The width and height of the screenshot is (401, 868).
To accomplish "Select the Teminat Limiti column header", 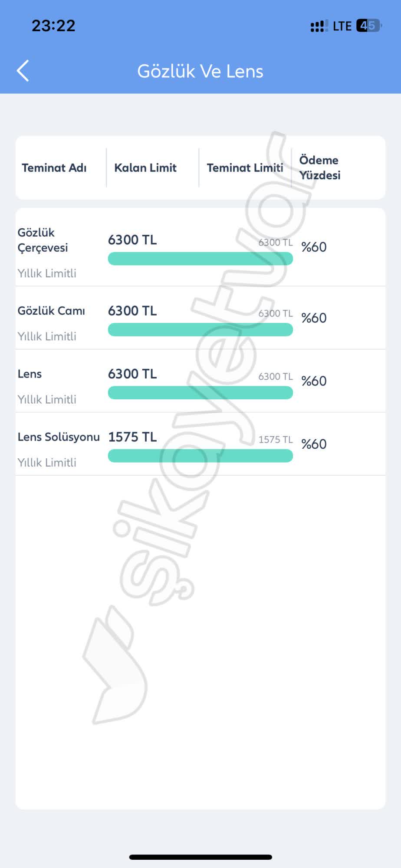I will pos(245,168).
